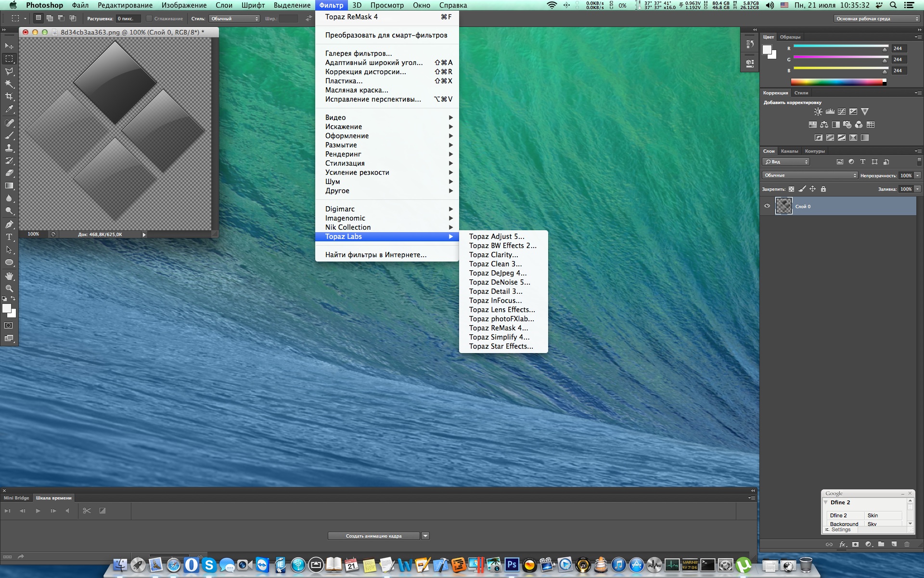The height and width of the screenshot is (578, 924).
Task: Open the Слои menu in the menu bar
Action: click(224, 5)
